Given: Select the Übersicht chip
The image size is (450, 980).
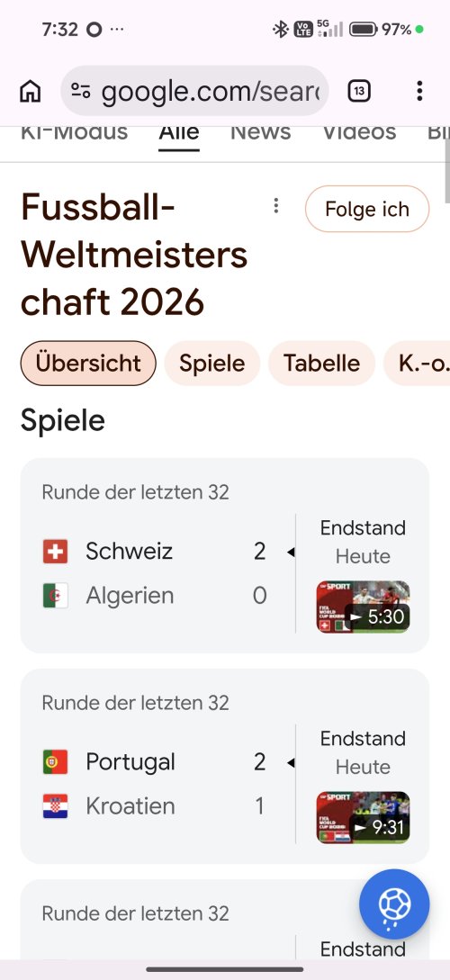Looking at the screenshot, I should point(88,364).
